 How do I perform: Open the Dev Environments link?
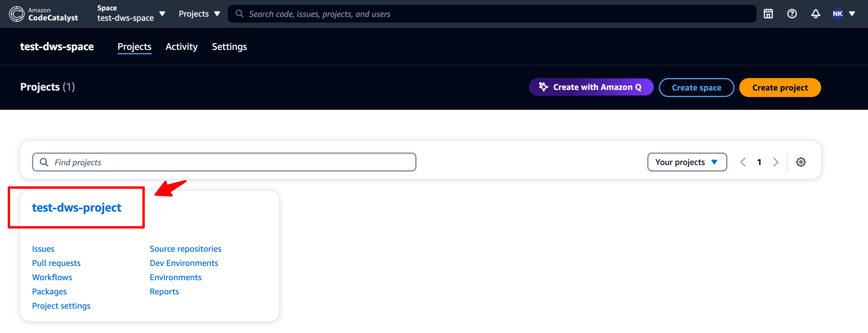point(184,263)
